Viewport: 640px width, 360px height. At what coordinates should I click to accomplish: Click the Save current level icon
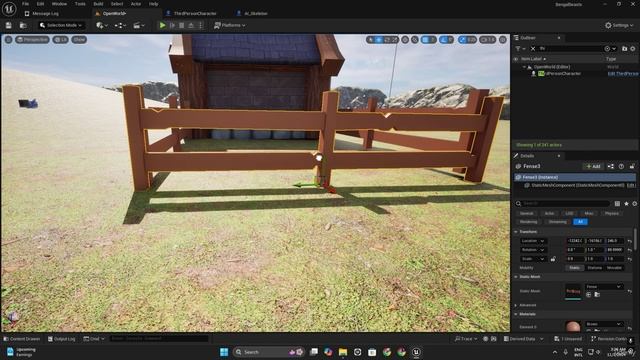pyautogui.click(x=9, y=25)
